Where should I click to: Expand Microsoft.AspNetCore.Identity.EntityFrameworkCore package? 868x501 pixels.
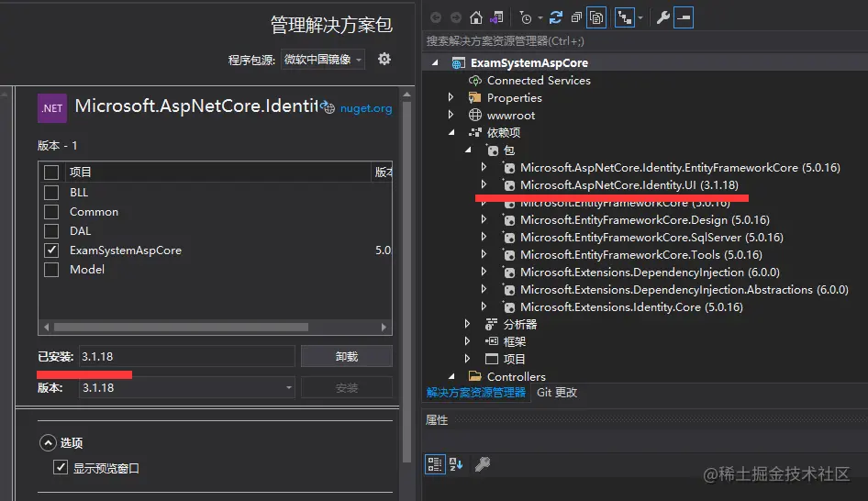coord(484,167)
